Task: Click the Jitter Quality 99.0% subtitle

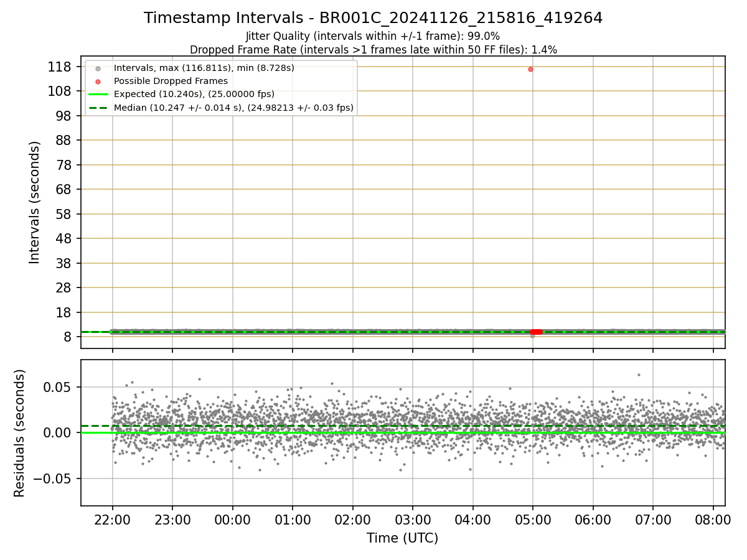Action: 373,36
